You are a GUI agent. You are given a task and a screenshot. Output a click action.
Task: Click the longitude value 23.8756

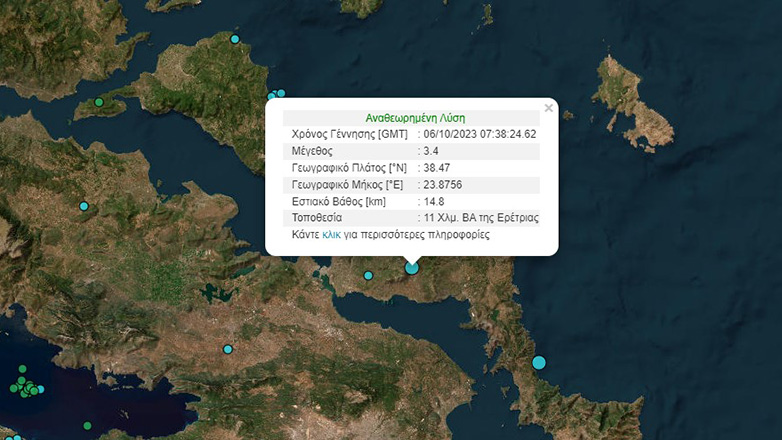442,185
